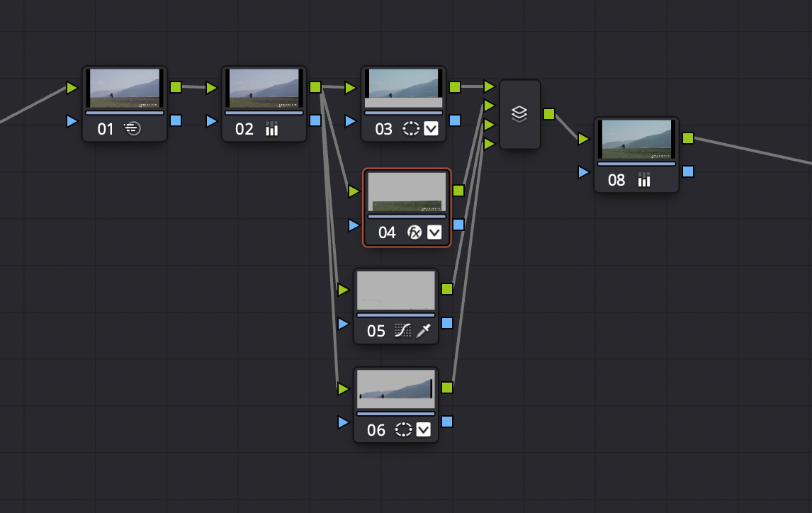Screen dimensions: 812x513
Task: Select the node 05 thumbnail
Action: [x=395, y=290]
